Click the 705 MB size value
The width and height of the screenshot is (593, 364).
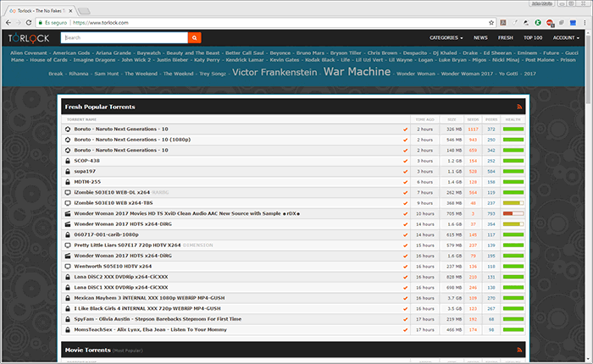tap(454, 213)
